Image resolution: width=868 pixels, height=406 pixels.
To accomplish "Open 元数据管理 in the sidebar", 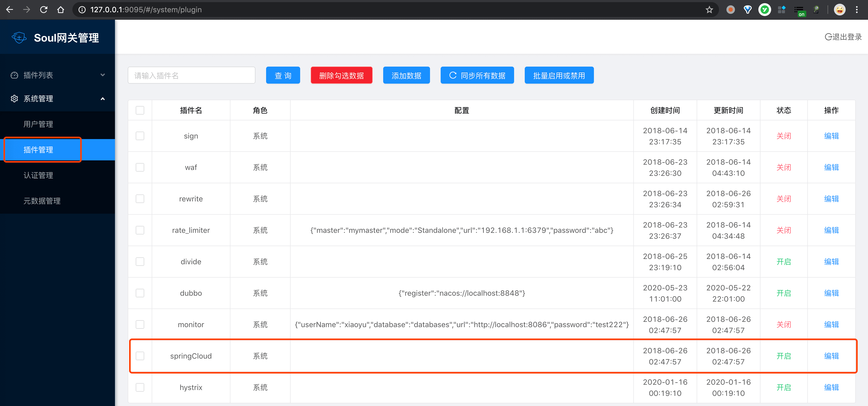I will pos(42,201).
